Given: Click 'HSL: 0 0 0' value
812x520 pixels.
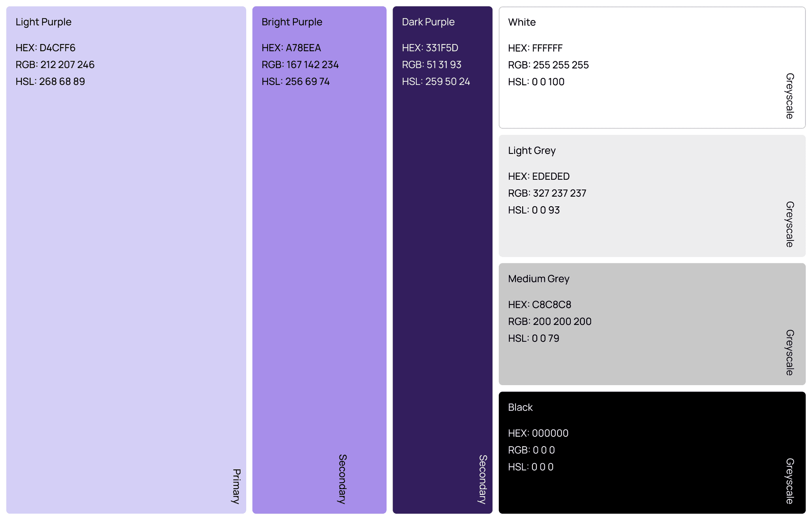Looking at the screenshot, I should 531,467.
